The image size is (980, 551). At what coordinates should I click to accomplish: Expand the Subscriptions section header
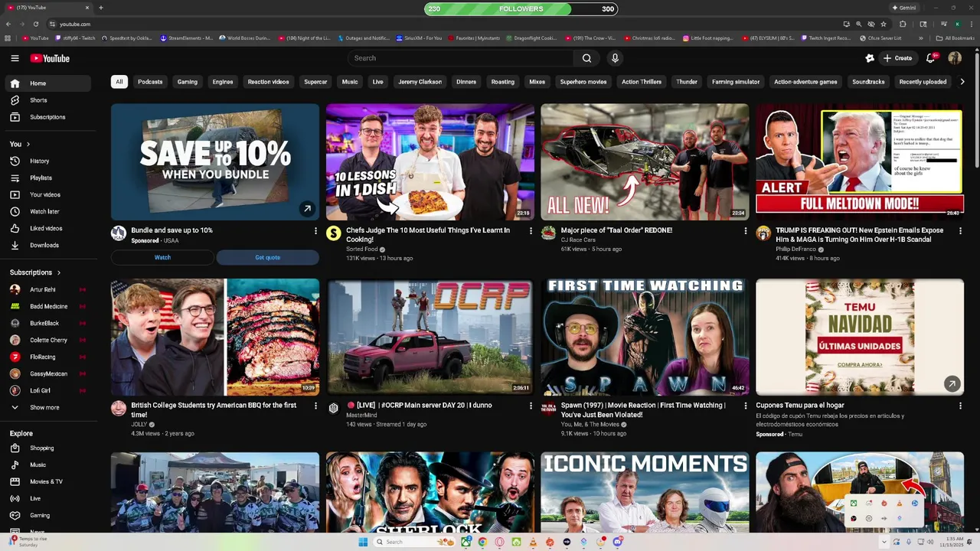[34, 272]
